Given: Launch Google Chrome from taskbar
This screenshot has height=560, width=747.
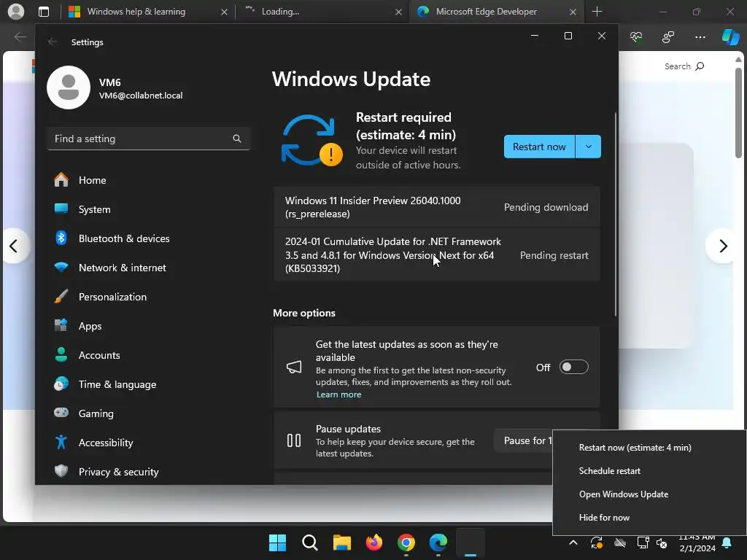Looking at the screenshot, I should pyautogui.click(x=406, y=542).
